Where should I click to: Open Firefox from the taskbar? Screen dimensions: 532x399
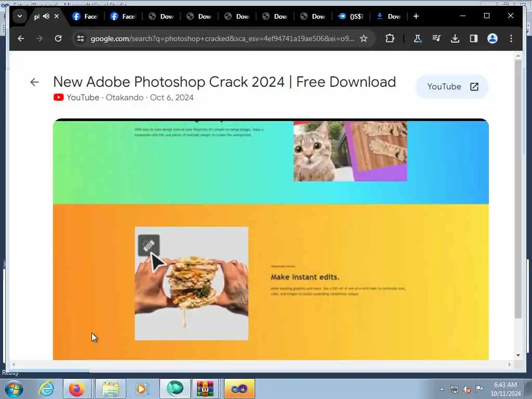(x=77, y=389)
